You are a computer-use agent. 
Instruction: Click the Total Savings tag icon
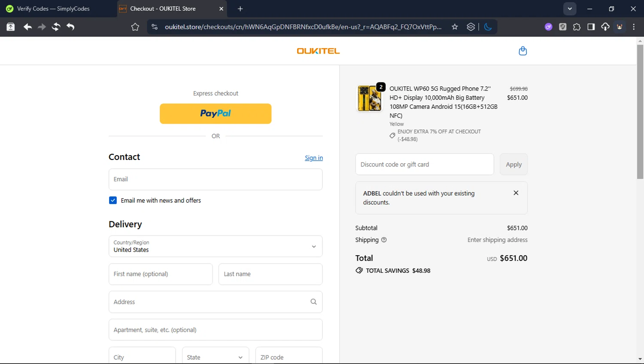359,270
